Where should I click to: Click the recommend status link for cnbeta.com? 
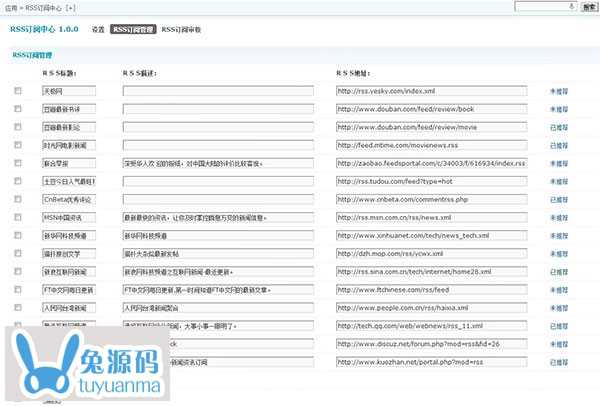559,200
